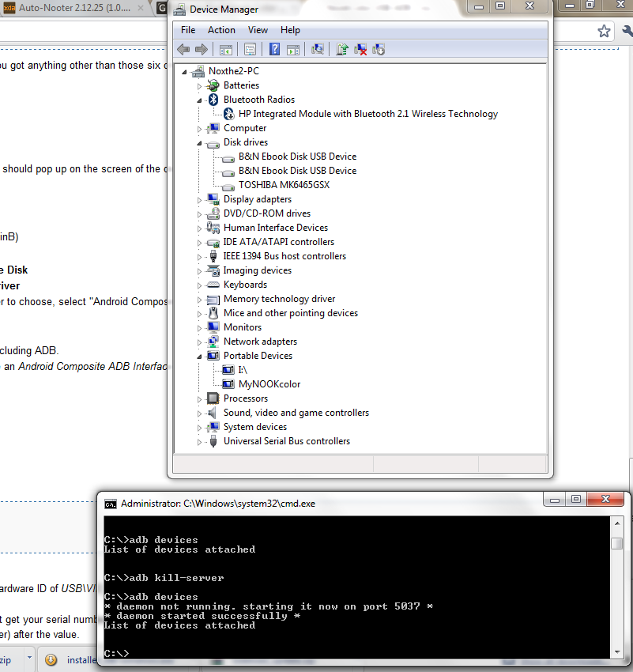Collapse the Portable Devices node
This screenshot has height=672, width=633.
tap(199, 357)
